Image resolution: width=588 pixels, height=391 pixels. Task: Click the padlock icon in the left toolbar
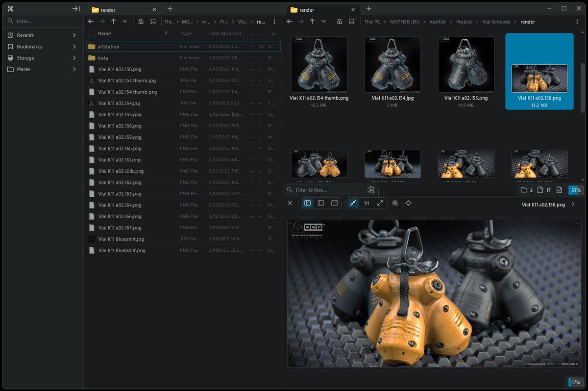point(141,22)
